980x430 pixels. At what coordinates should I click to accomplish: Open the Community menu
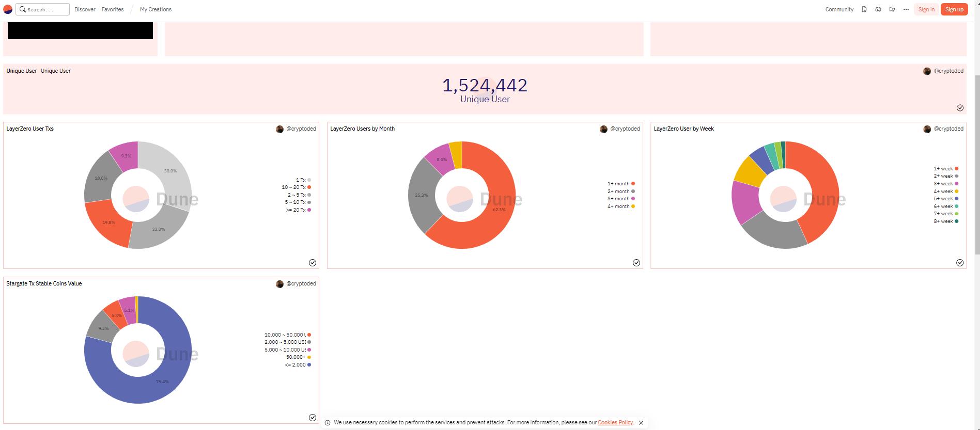pyautogui.click(x=839, y=9)
